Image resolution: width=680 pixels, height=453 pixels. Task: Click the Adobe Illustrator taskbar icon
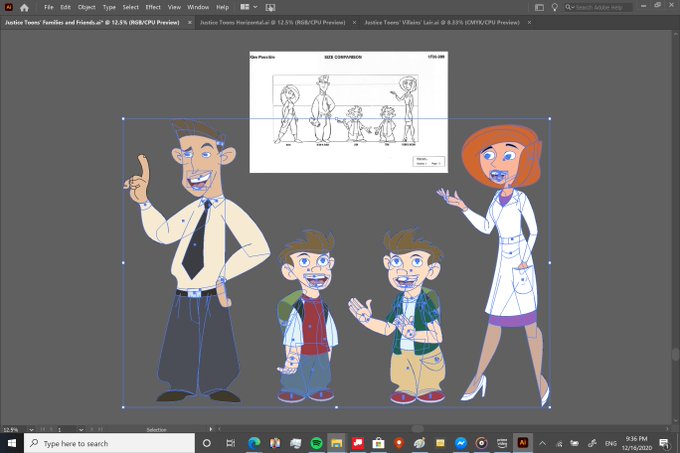point(523,443)
